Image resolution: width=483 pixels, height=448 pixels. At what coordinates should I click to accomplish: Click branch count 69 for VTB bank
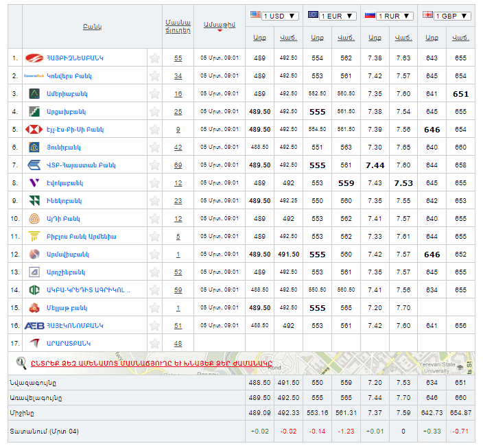[x=178, y=165]
